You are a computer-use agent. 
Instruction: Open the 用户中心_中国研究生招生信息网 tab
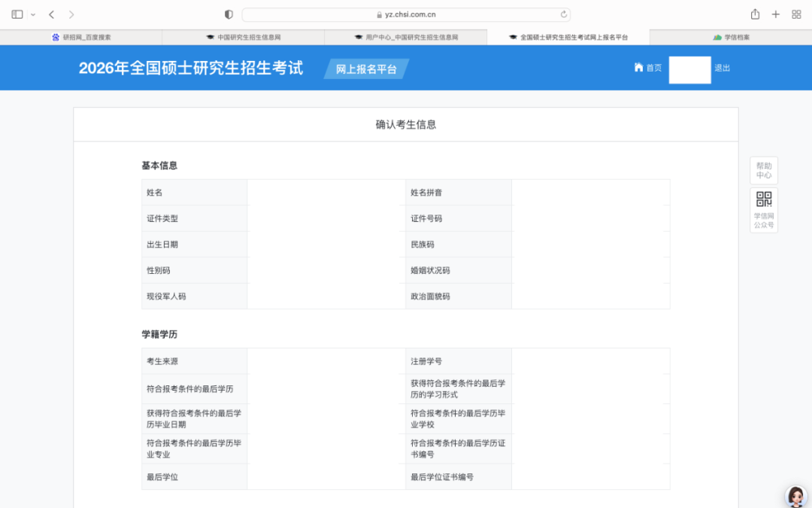tap(406, 37)
